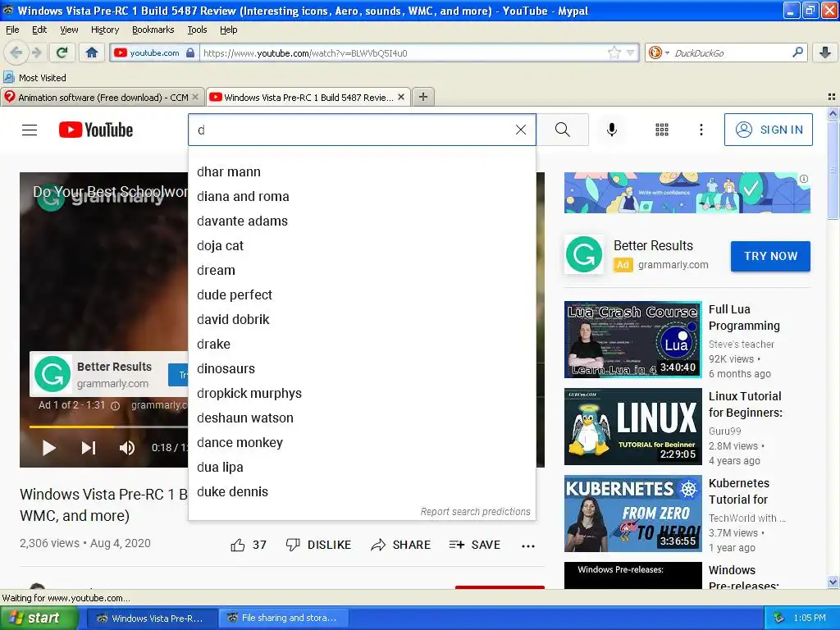Open the downloads arrow in toolbar
The height and width of the screenshot is (630, 840).
coord(825,52)
